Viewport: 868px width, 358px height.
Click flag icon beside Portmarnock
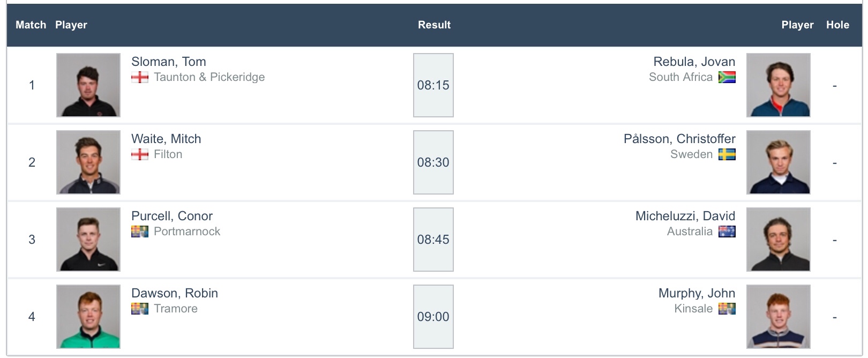tap(140, 232)
